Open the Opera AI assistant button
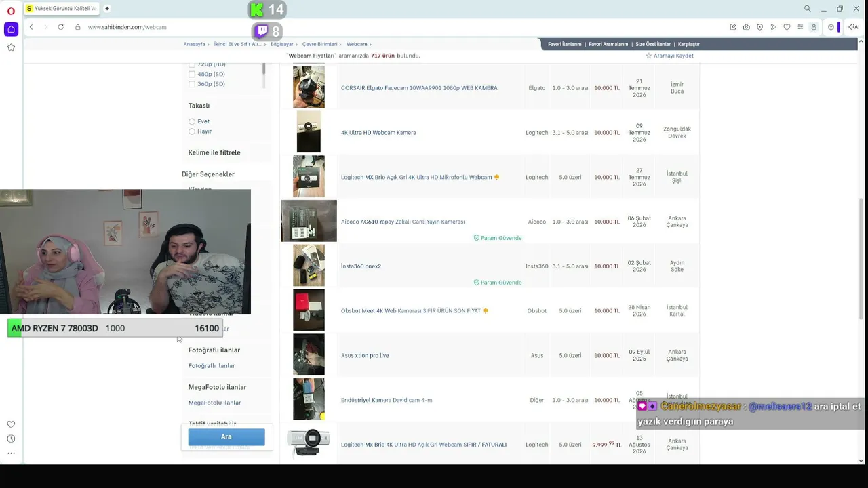The image size is (868, 488). (x=854, y=27)
